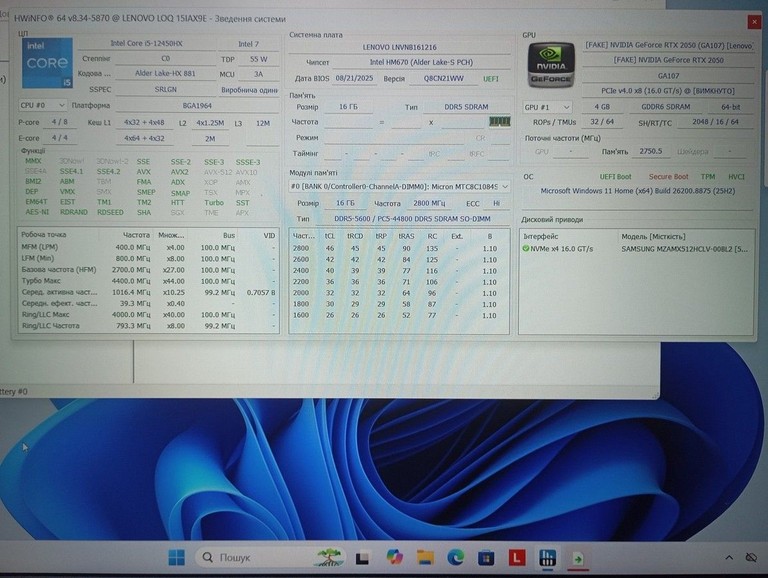This screenshot has width=768, height=578.
Task: Select the Турбо Макс operating point row
Action: click(x=148, y=281)
